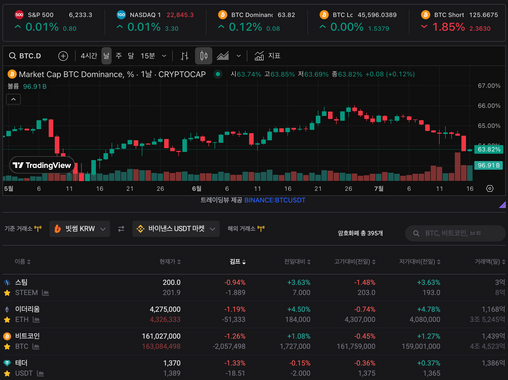Click the add symbol plus icon
508x380 pixels.
pyautogui.click(x=63, y=56)
